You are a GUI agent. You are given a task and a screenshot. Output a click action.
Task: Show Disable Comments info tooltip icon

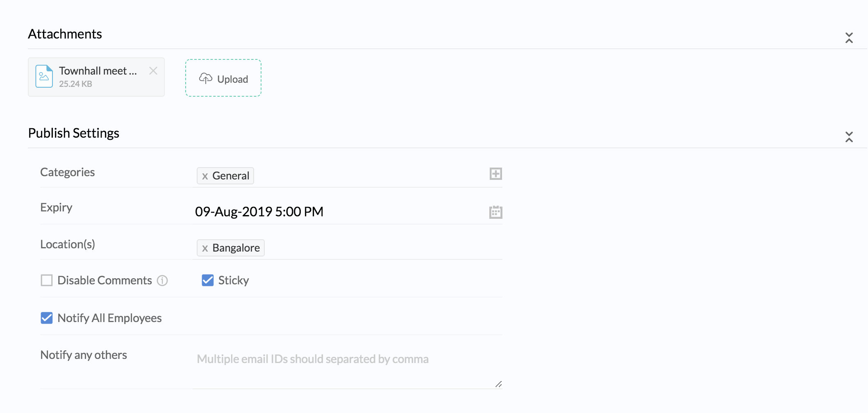tap(163, 281)
